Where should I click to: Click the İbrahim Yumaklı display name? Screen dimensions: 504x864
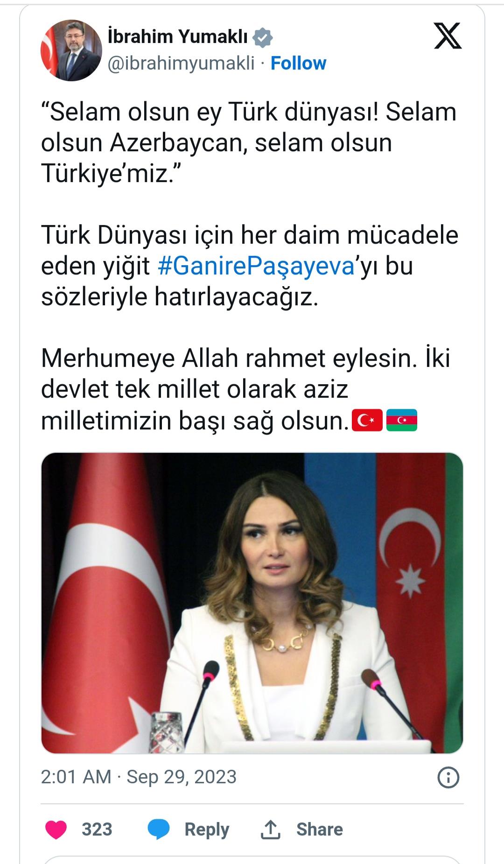178,37
